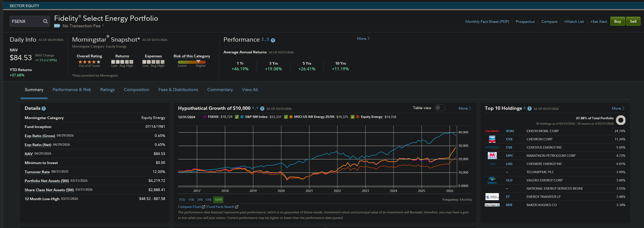Click the search magnifier icon beside FSENX
The width and height of the screenshot is (644, 228).
pyautogui.click(x=45, y=21)
